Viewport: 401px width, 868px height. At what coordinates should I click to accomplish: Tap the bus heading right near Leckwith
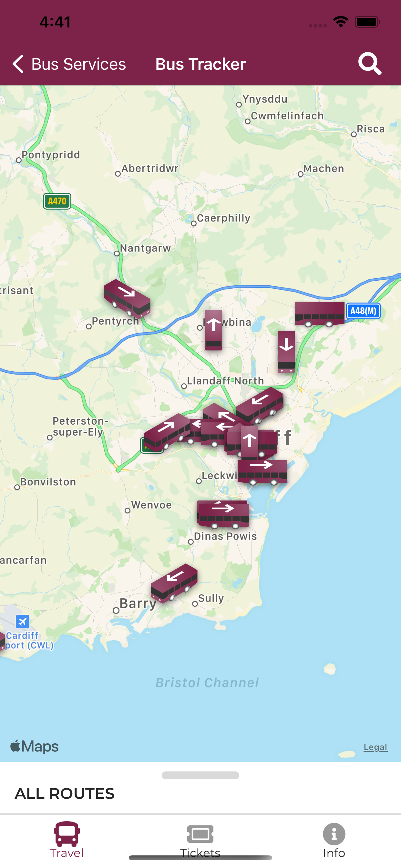point(262,472)
